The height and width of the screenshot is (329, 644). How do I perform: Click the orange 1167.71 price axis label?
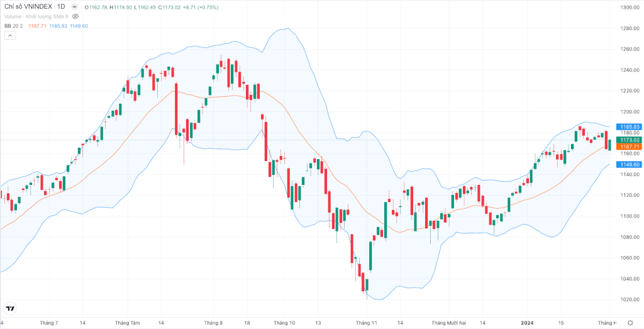pyautogui.click(x=628, y=147)
